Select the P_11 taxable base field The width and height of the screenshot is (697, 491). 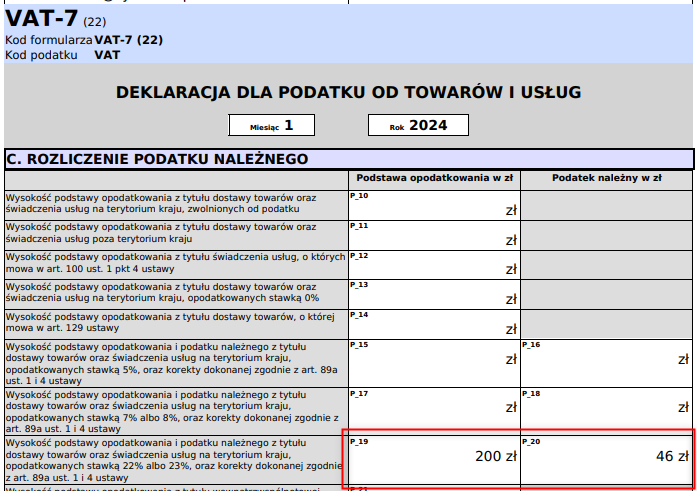tap(434, 235)
